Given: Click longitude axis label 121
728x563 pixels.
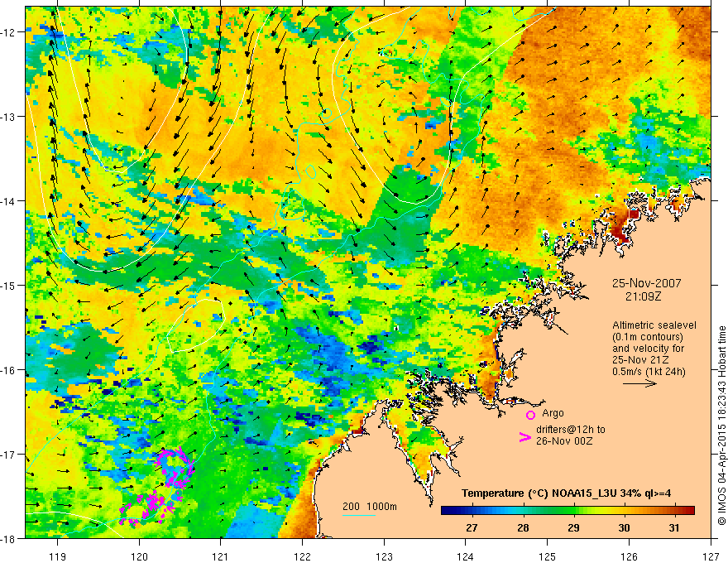Looking at the screenshot, I should coord(221,556).
